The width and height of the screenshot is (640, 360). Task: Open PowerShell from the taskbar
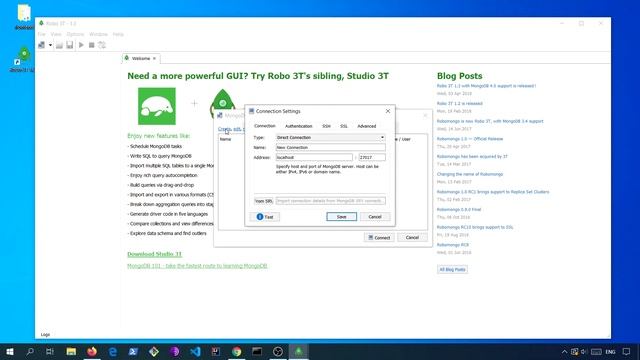coord(133,351)
